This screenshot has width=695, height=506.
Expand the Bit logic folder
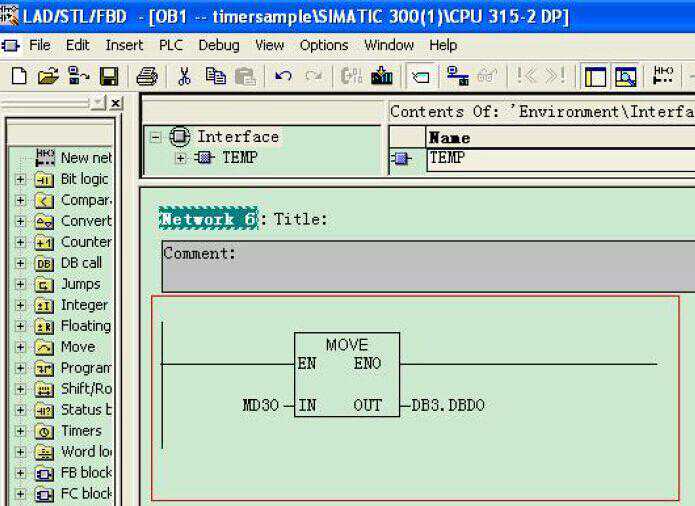pos(20,179)
